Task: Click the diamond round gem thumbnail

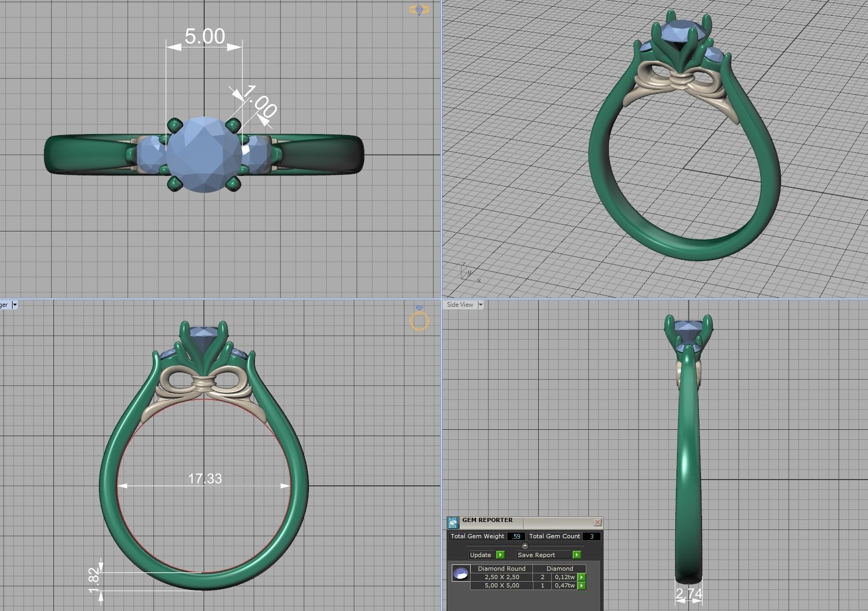Action: click(461, 574)
